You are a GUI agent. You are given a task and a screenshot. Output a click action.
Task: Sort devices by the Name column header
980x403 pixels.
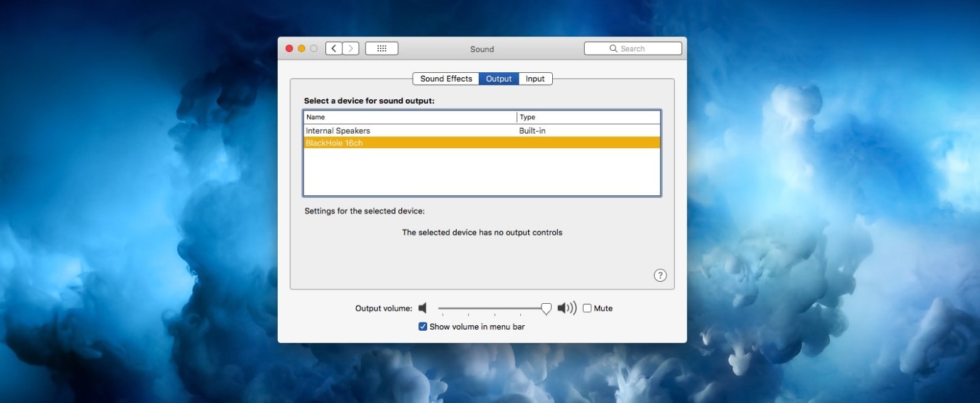[410, 117]
